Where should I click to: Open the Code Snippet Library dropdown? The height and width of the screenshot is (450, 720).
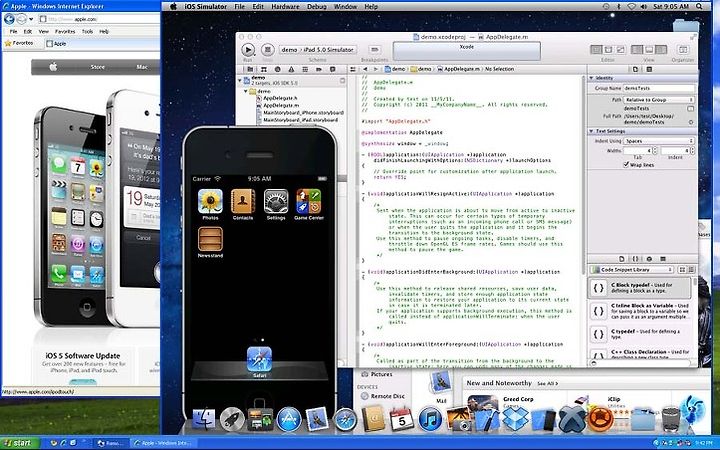click(x=632, y=270)
